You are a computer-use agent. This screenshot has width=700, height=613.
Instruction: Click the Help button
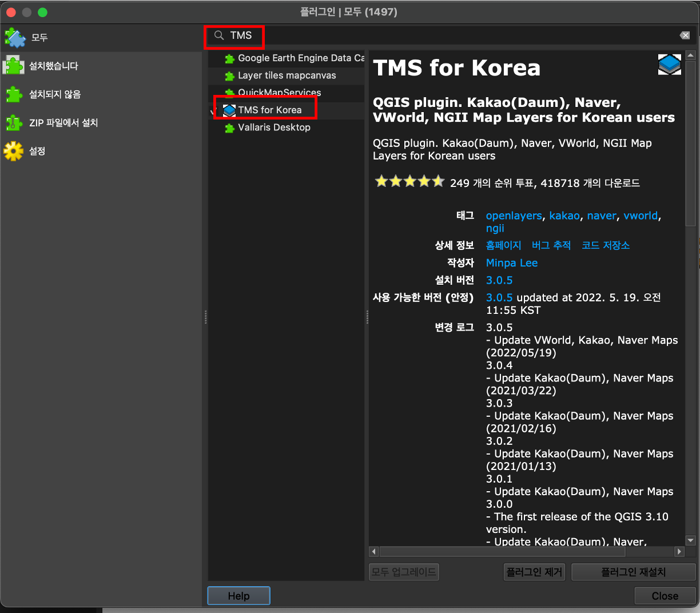(238, 596)
